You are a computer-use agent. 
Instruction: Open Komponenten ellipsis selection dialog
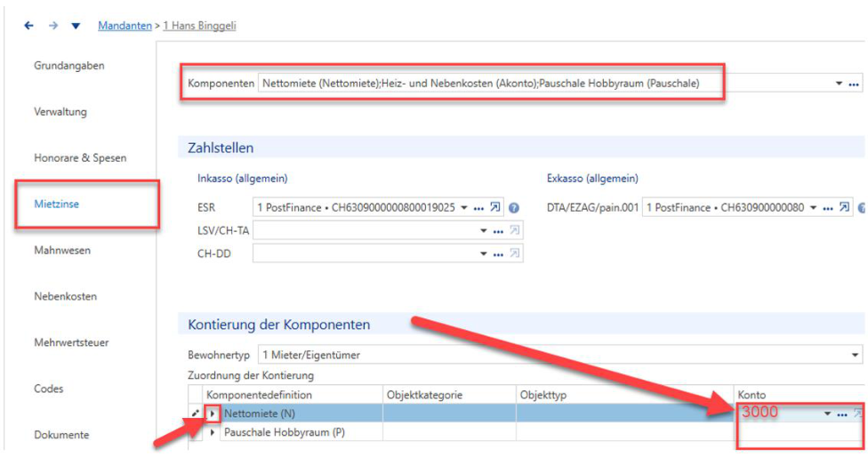(x=854, y=84)
